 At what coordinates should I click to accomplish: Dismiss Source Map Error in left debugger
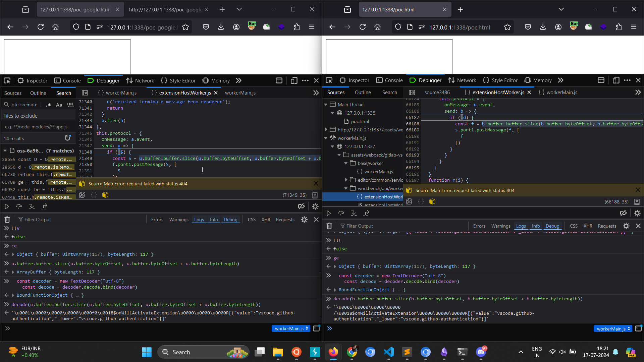coord(316,183)
